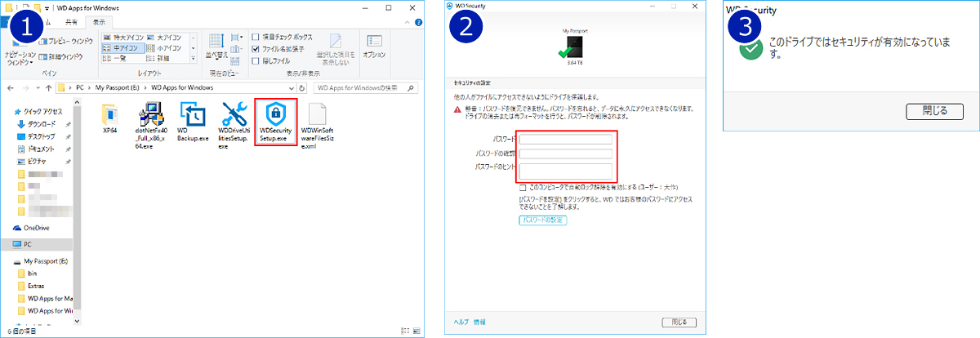
Task: Click Close (閉じる) in security enabled dialog
Action: coord(935,110)
